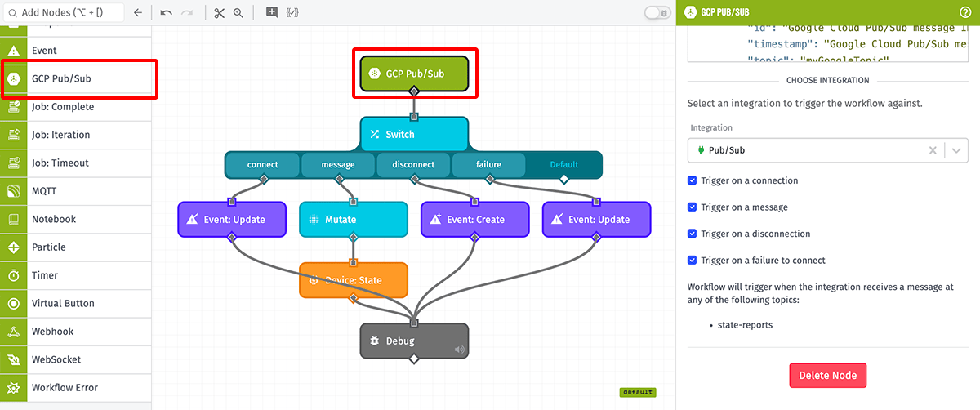Click the GCP Pub/Sub panel header icon
The image size is (980, 410).
pos(691,12)
